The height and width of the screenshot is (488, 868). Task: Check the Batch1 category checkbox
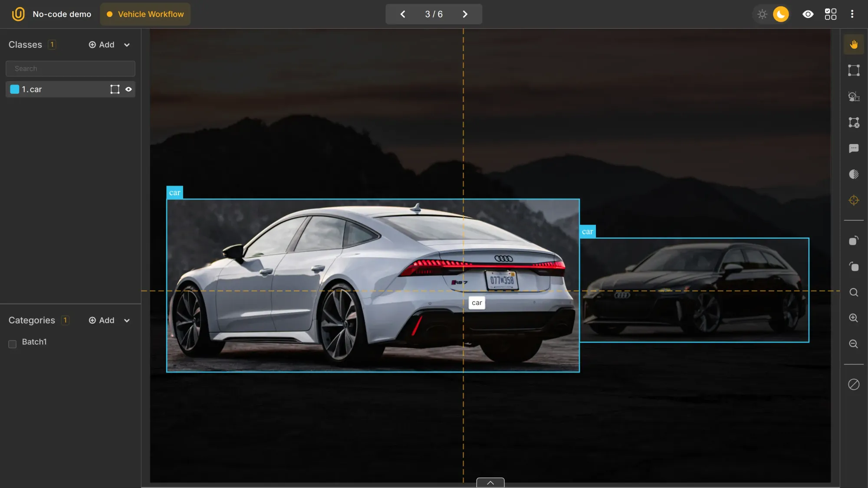(x=13, y=344)
